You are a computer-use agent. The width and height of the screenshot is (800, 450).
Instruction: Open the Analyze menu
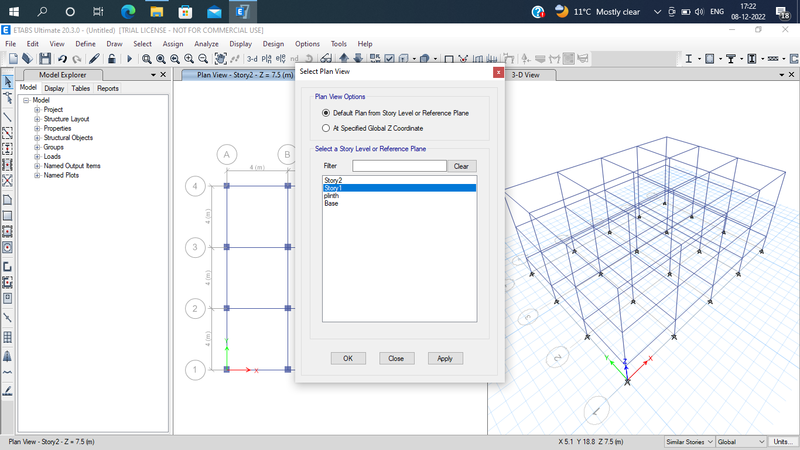(206, 44)
